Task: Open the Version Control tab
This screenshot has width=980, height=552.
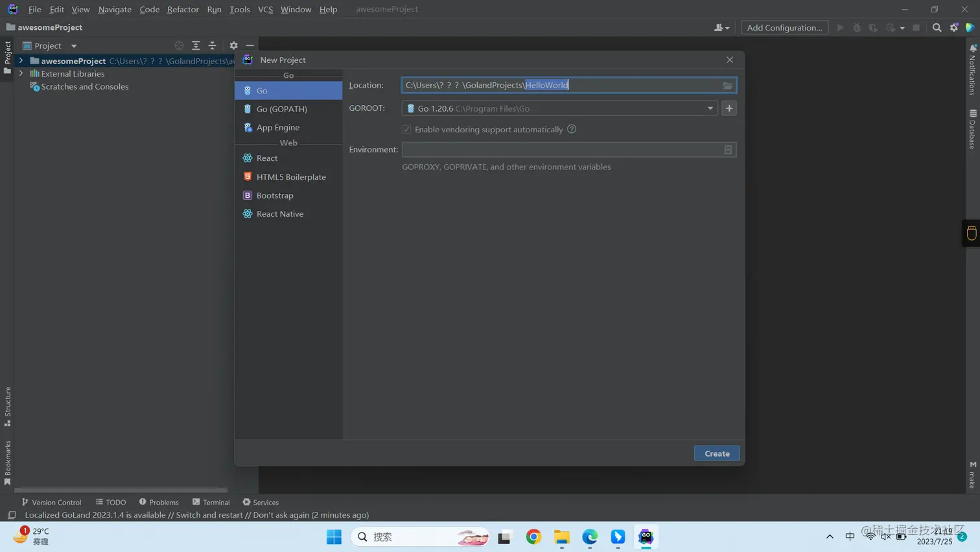Action: coord(51,502)
